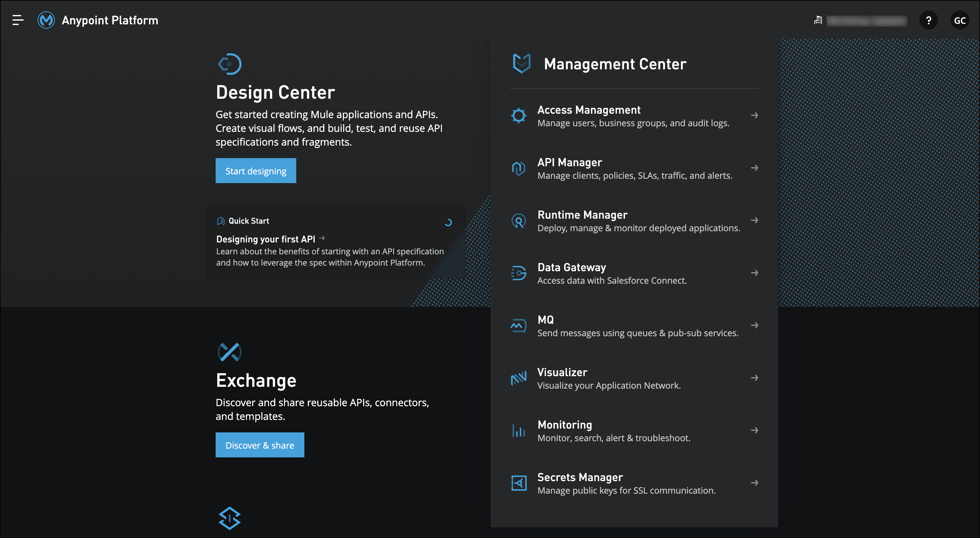Open the help question mark icon

pos(928,20)
